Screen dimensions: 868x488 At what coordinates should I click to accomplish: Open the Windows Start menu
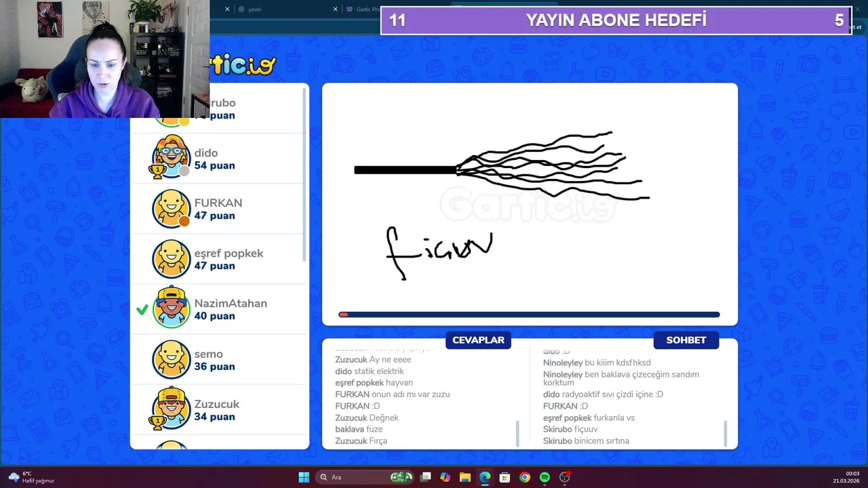pyautogui.click(x=304, y=477)
